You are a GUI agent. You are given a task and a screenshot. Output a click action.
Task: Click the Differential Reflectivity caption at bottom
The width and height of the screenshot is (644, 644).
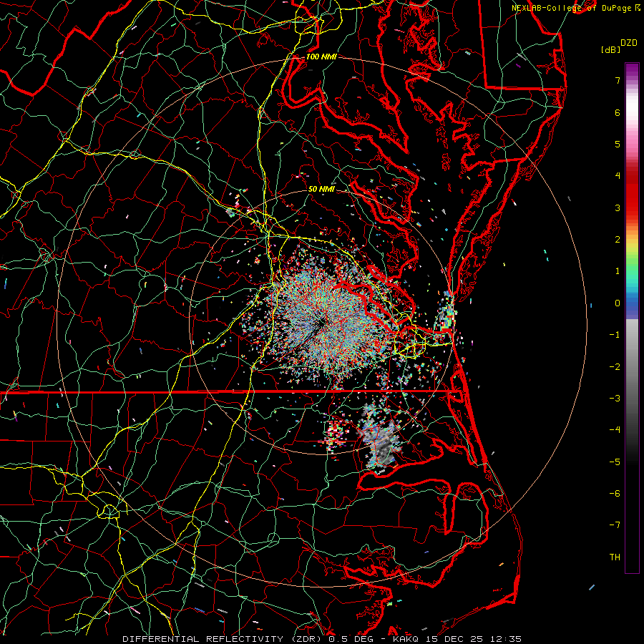coord(322,639)
